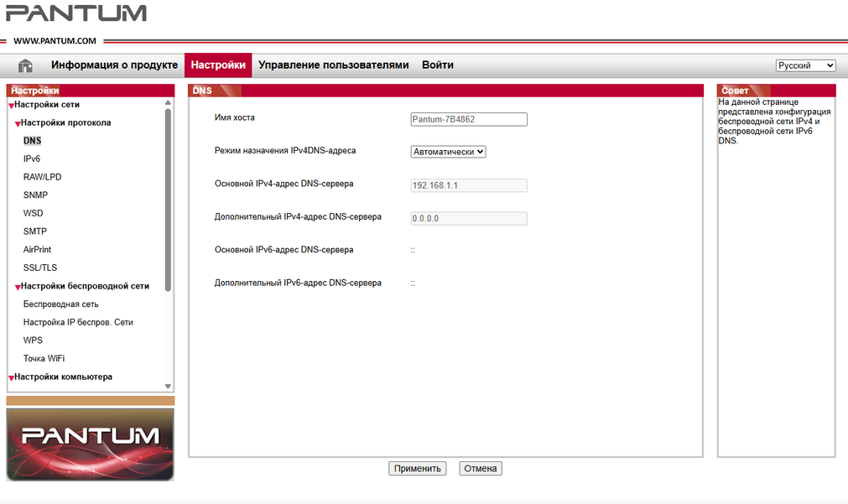This screenshot has height=504, width=848.
Task: Switch to Управление пользователями tab
Action: click(333, 65)
